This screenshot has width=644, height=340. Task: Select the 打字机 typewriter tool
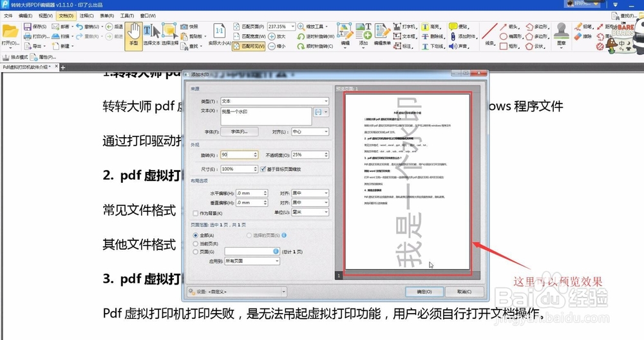[x=397, y=26]
